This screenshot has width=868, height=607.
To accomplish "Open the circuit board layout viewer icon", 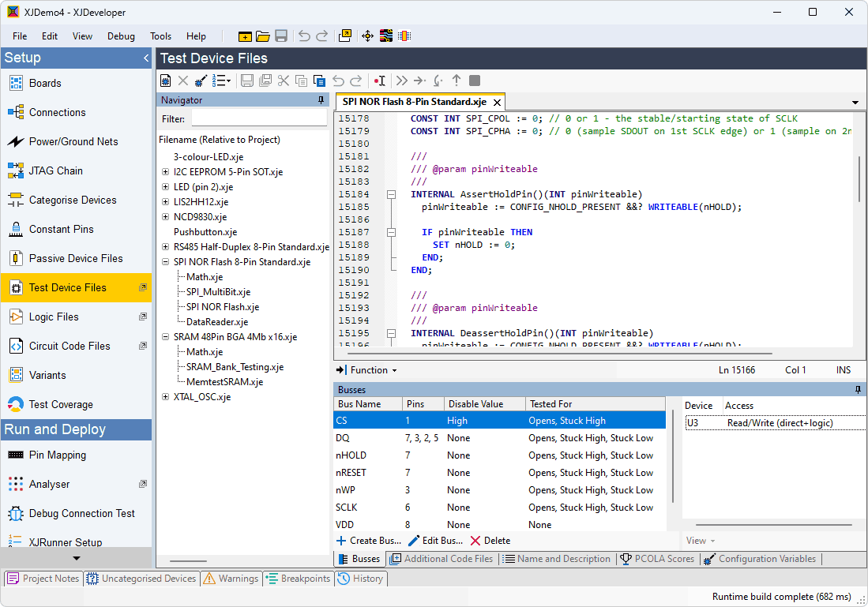I will point(386,36).
